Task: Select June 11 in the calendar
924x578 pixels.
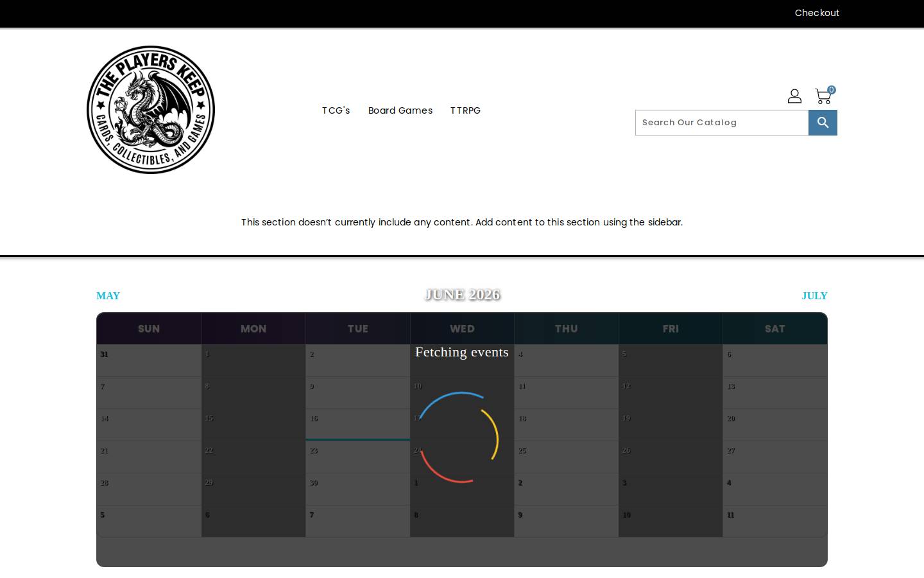Action: coord(567,392)
